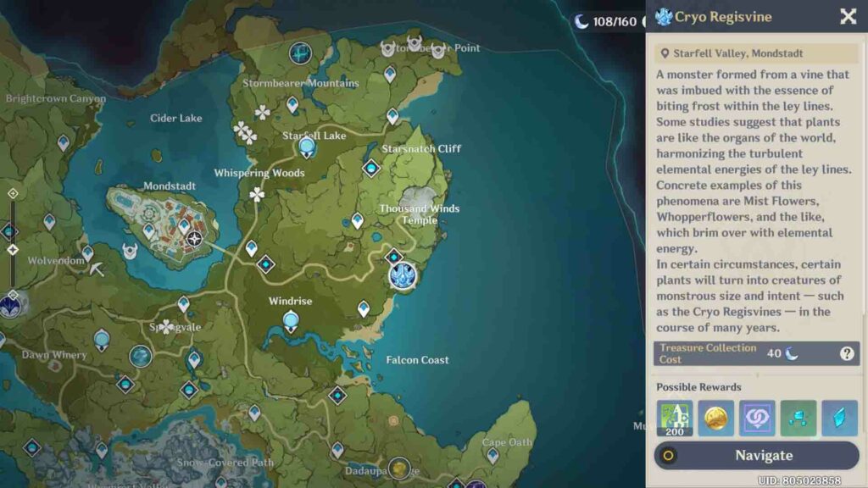Select the blue crystal reward at row end
868x488 pixels.
pyautogui.click(x=839, y=419)
